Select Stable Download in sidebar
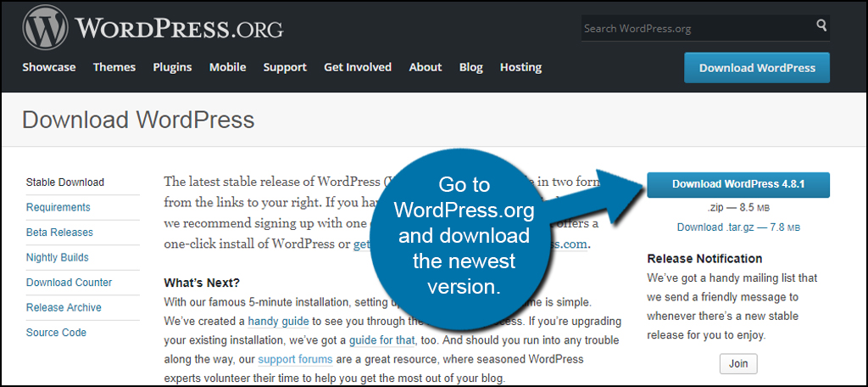The image size is (868, 387). coord(65,182)
